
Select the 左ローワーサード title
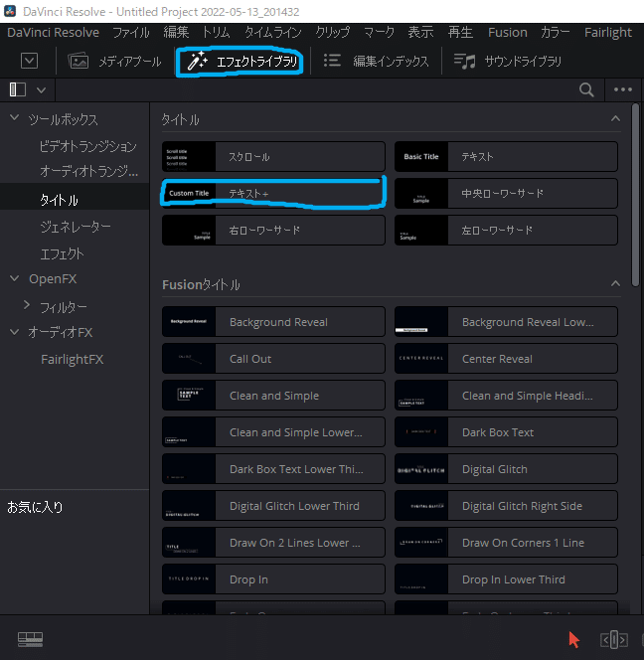[506, 231]
